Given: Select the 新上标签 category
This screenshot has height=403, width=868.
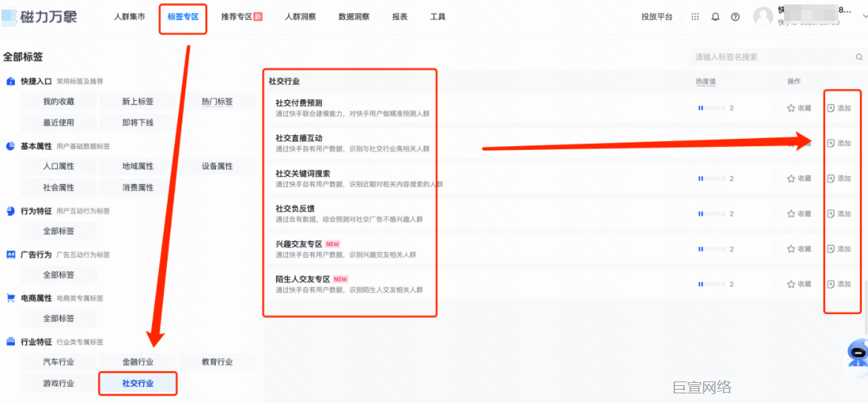Looking at the screenshot, I should pyautogui.click(x=138, y=102).
